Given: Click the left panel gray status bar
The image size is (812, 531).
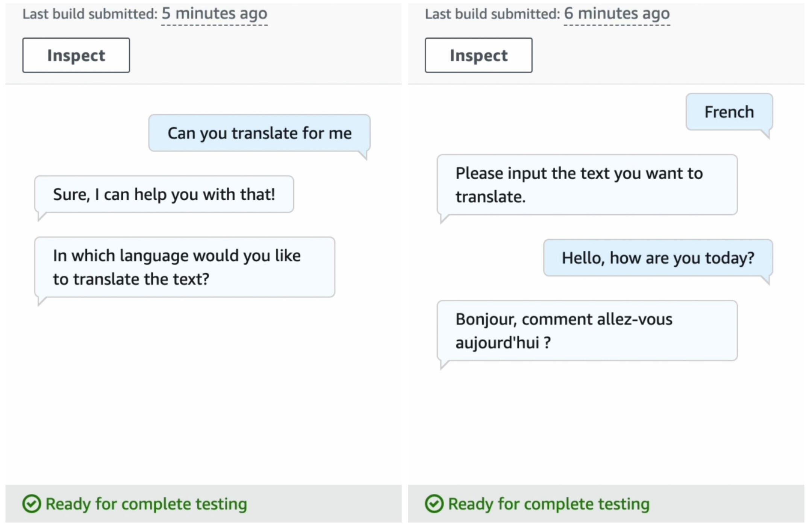Looking at the screenshot, I should point(323,504).
